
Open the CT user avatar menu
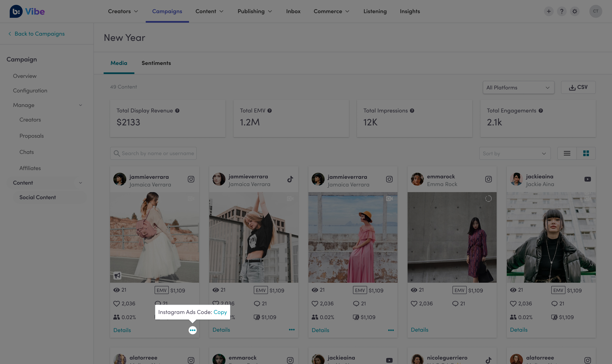click(x=596, y=11)
